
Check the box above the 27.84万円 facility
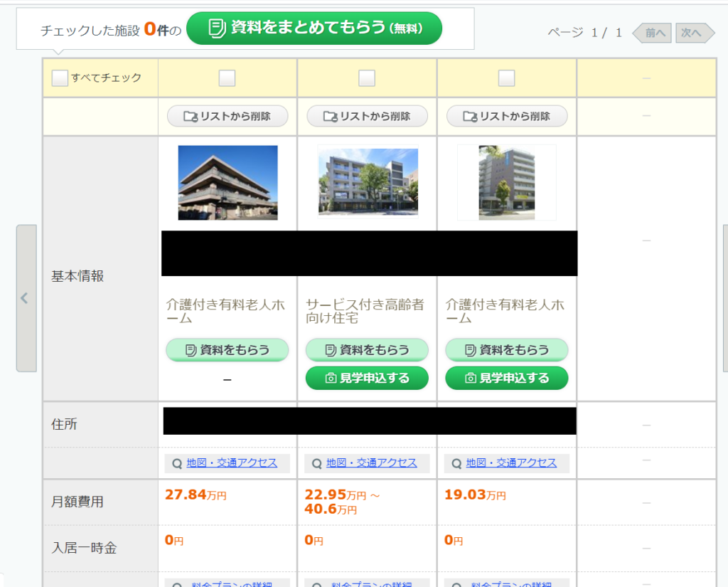click(x=227, y=78)
